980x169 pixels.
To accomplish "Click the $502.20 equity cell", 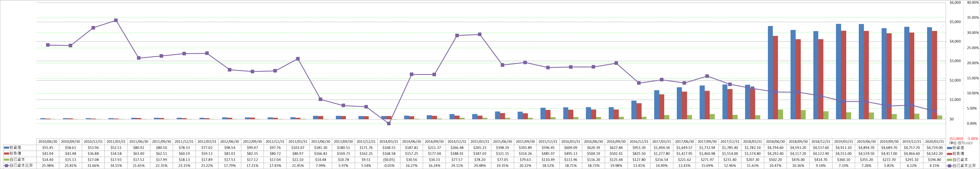I will pyautogui.click(x=775, y=160).
